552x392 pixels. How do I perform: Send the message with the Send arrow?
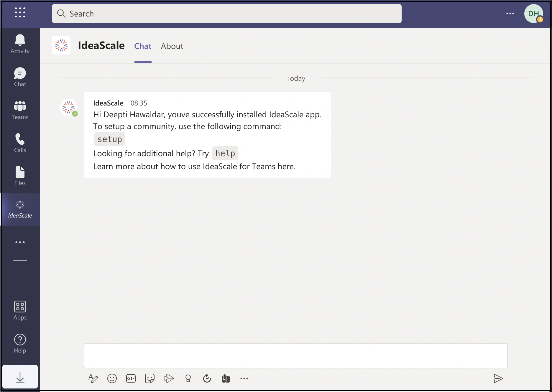point(498,378)
